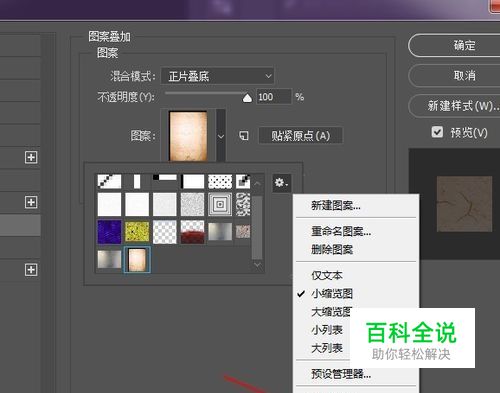
Task: Pick the metallic gradient pattern in third row
Action: (x=220, y=232)
